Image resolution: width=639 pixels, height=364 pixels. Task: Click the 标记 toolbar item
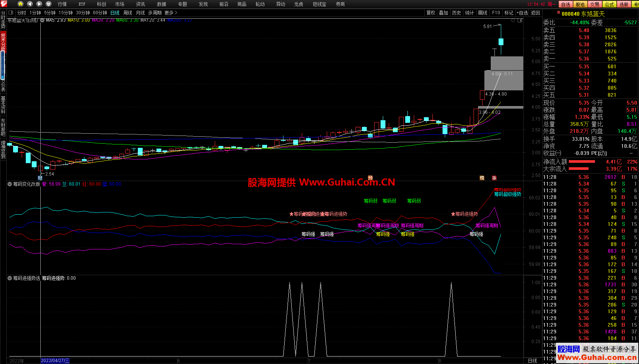(x=509, y=13)
